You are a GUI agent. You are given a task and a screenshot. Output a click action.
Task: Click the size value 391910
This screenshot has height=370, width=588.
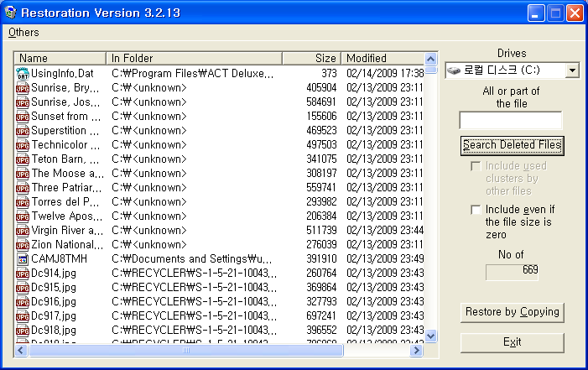tap(321, 259)
